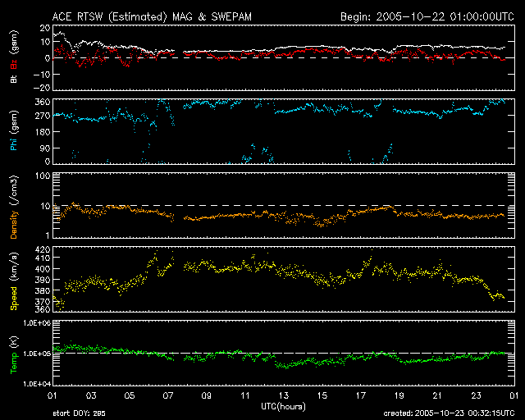This screenshot has height=420, width=525.
Task: Click the "410" tick of the Speed panel
Action: [43, 258]
